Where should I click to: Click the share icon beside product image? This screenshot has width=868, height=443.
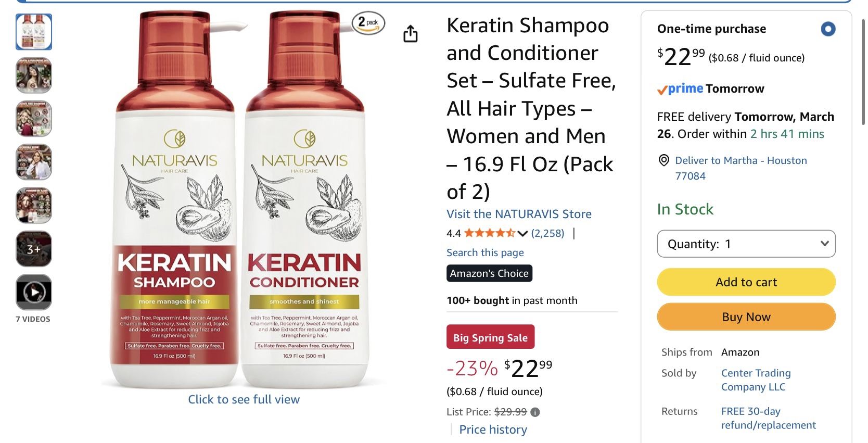411,33
